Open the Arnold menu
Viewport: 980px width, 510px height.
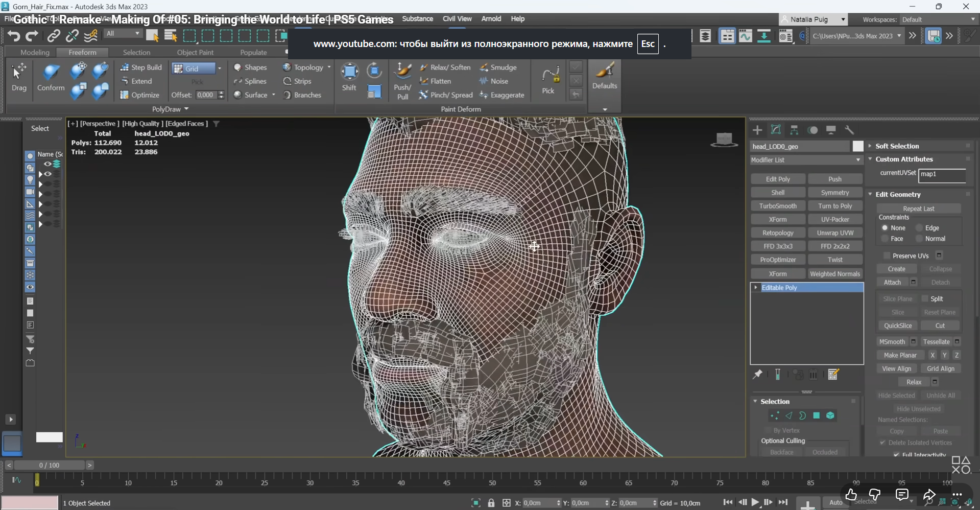tap(491, 19)
